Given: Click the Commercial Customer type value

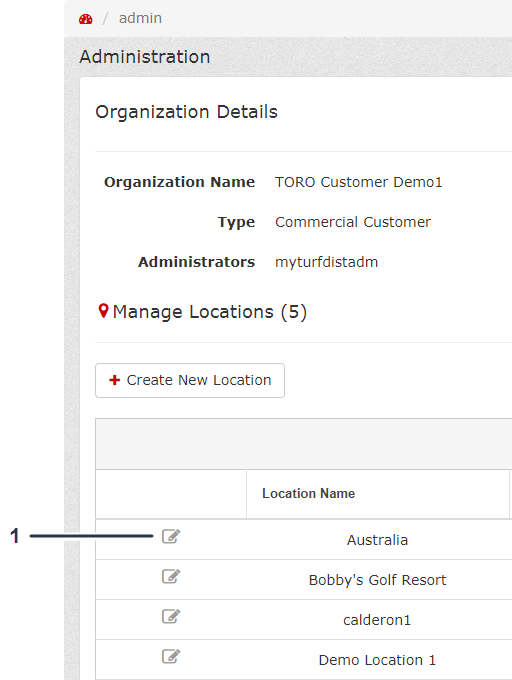Looking at the screenshot, I should pos(353,222).
